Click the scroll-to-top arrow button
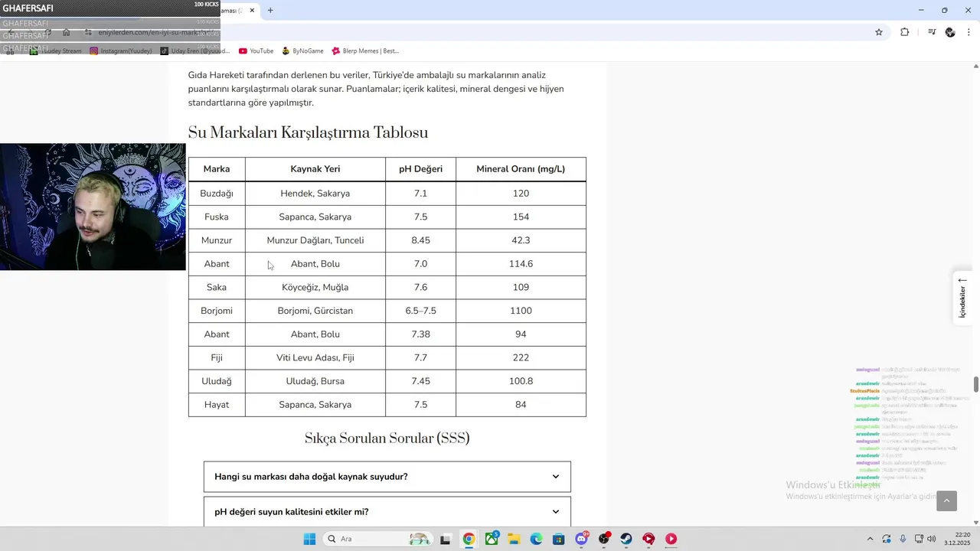Viewport: 980px width, 551px height. [x=947, y=500]
